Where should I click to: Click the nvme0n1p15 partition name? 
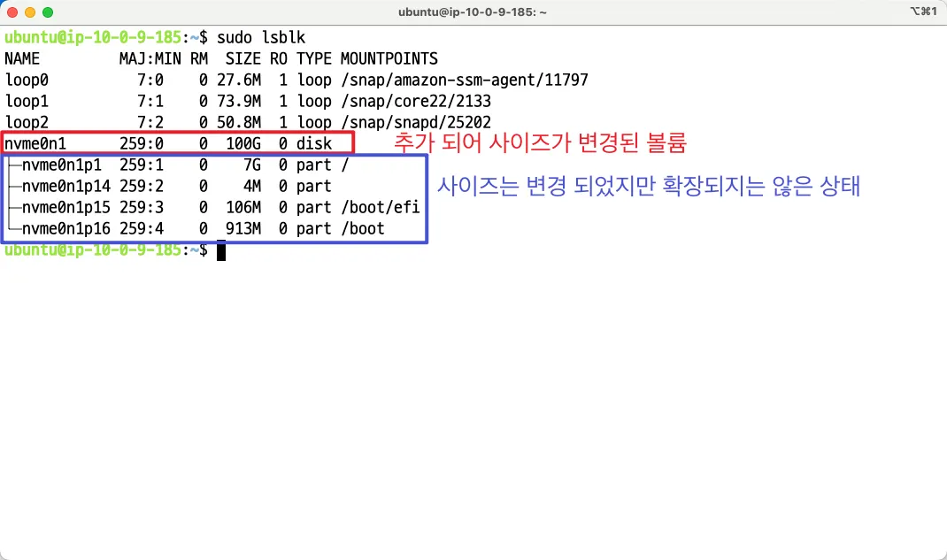tap(66, 208)
